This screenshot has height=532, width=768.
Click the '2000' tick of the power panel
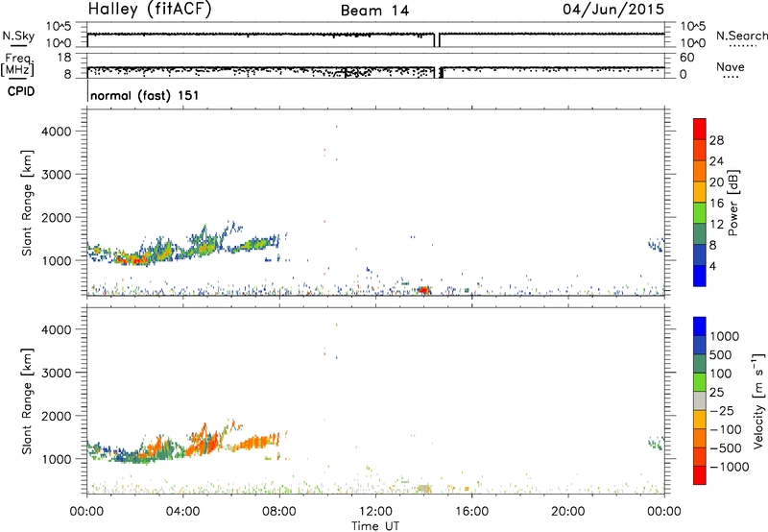[x=56, y=217]
